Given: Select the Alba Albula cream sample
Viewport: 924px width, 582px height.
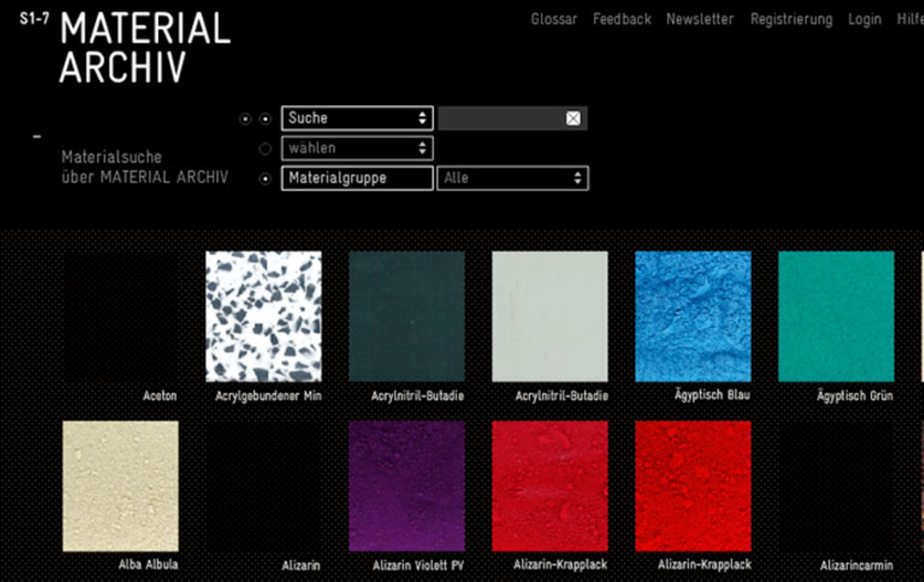Looking at the screenshot, I should click(120, 486).
